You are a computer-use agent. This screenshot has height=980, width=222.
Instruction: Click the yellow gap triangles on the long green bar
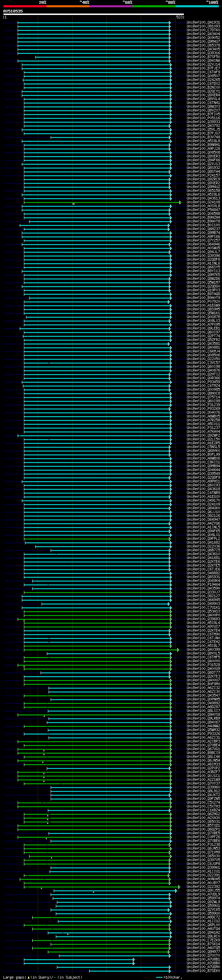[x=73, y=203]
